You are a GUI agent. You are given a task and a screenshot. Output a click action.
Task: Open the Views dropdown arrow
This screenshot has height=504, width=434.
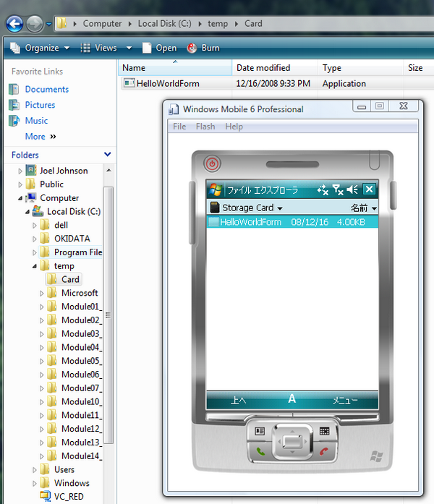pos(129,48)
